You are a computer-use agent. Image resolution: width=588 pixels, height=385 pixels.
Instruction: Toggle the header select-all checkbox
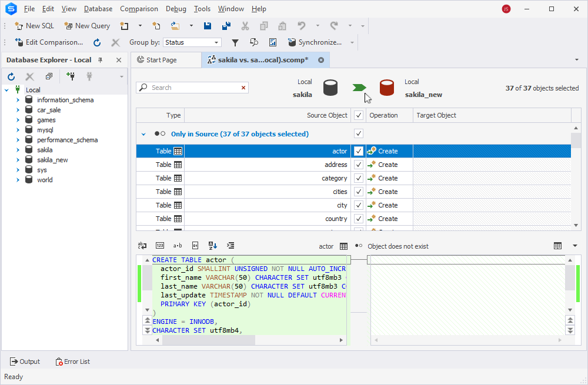pyautogui.click(x=359, y=115)
